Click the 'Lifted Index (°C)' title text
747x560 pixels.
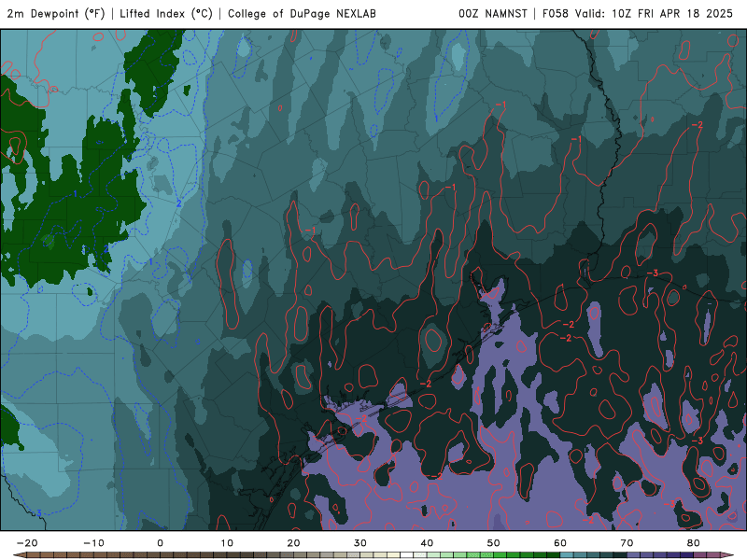click(x=166, y=14)
